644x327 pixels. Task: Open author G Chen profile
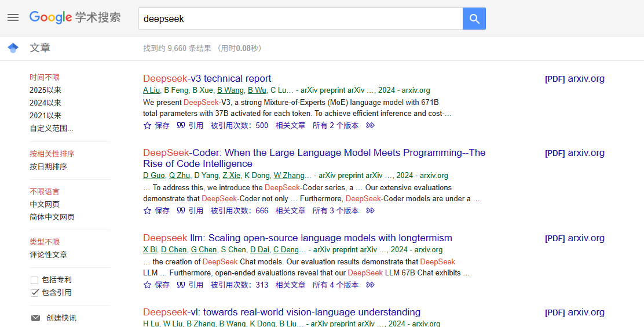tap(204, 249)
